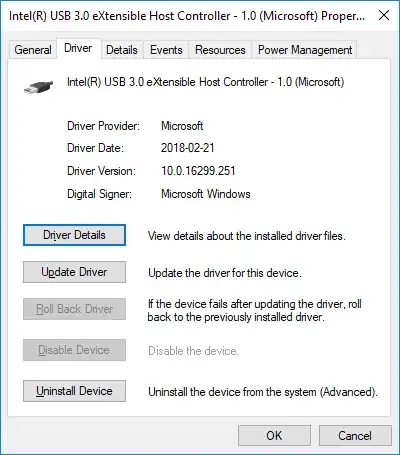
Task: Click the driver version 10.0.16299.251
Action: [x=198, y=171]
